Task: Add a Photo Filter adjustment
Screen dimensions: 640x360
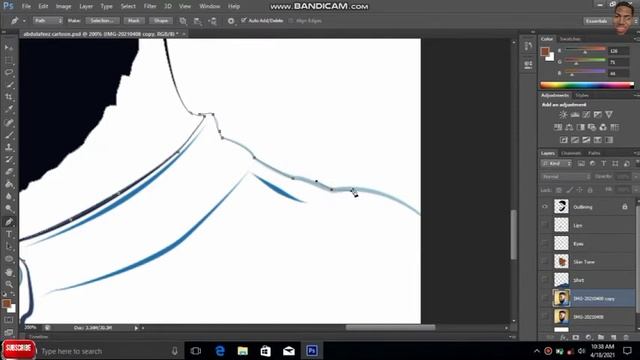Action: click(x=592, y=127)
